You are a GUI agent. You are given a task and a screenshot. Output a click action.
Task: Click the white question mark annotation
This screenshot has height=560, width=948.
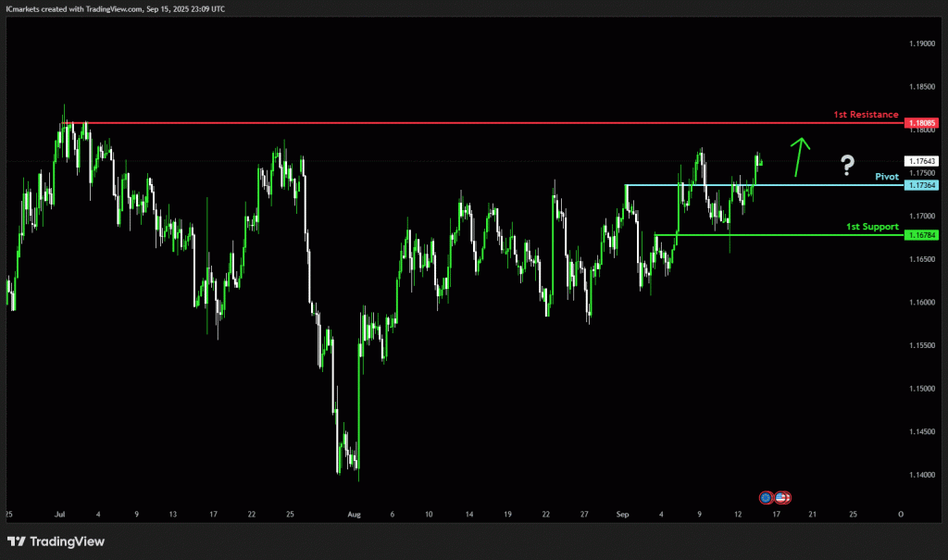[x=848, y=165]
